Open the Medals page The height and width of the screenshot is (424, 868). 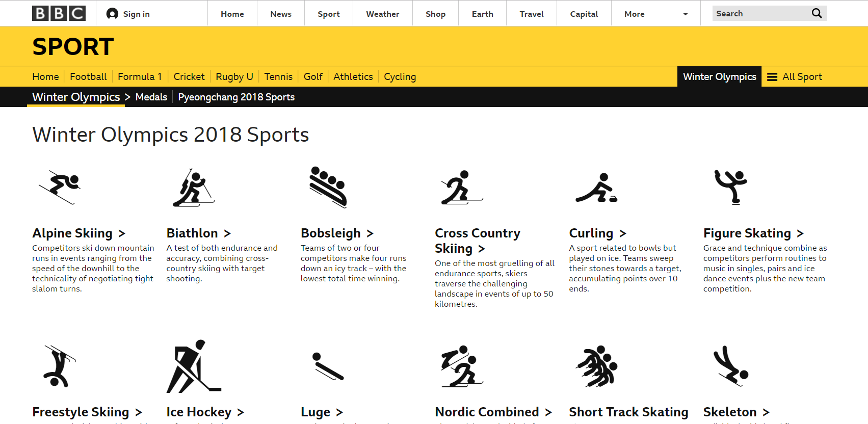tap(151, 97)
